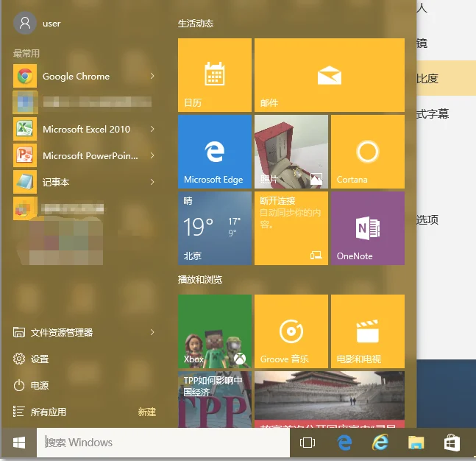Screen dimensions: 476x461
Task: Open 记事本 (Notepad)
Action: 84,182
